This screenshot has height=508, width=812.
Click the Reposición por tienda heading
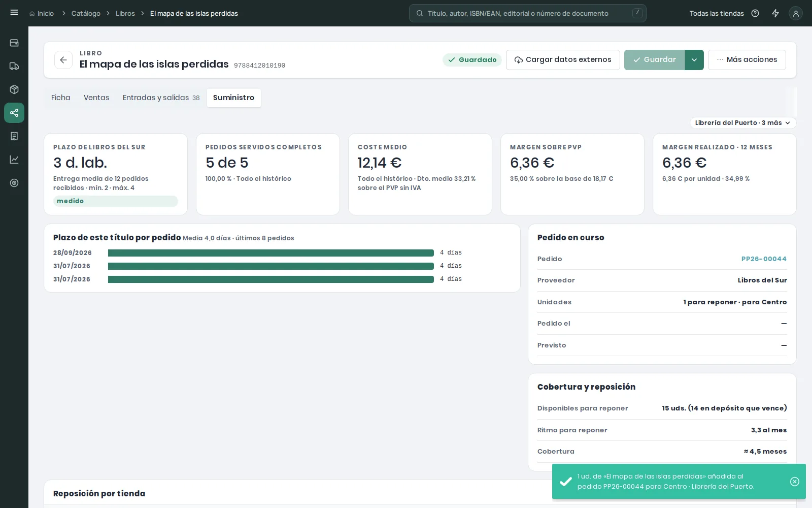coord(99,494)
